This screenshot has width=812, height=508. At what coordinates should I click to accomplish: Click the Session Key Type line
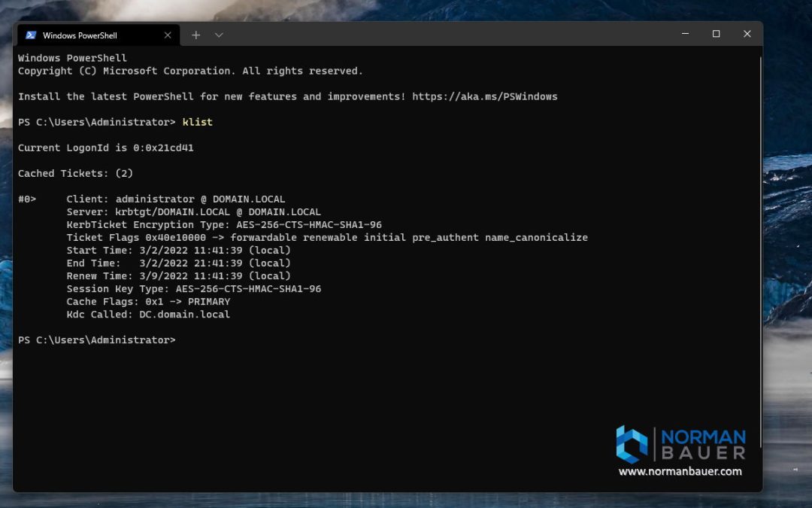pyautogui.click(x=194, y=289)
